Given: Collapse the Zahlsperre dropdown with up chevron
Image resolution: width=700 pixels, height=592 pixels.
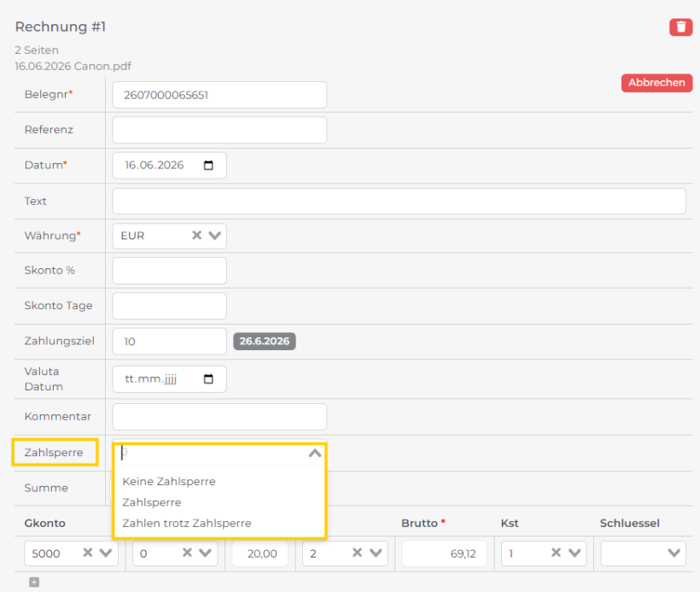Looking at the screenshot, I should [x=315, y=453].
